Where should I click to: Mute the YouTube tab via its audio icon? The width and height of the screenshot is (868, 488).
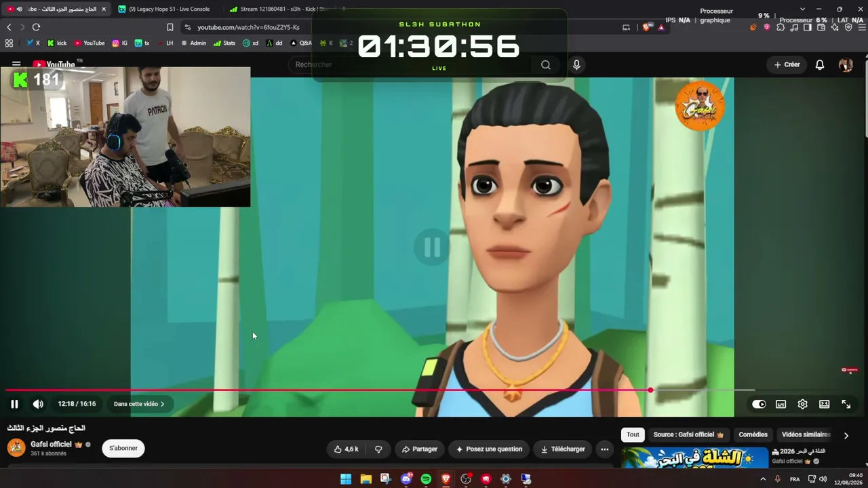(x=19, y=9)
